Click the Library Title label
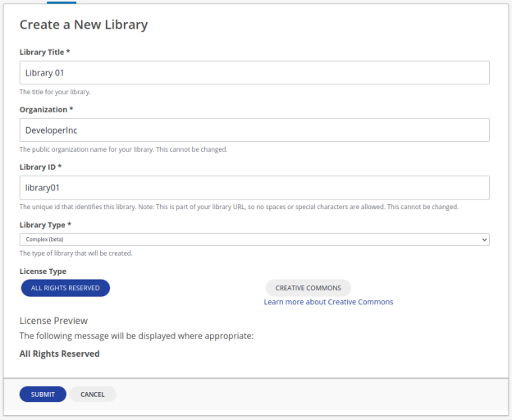 [45, 52]
